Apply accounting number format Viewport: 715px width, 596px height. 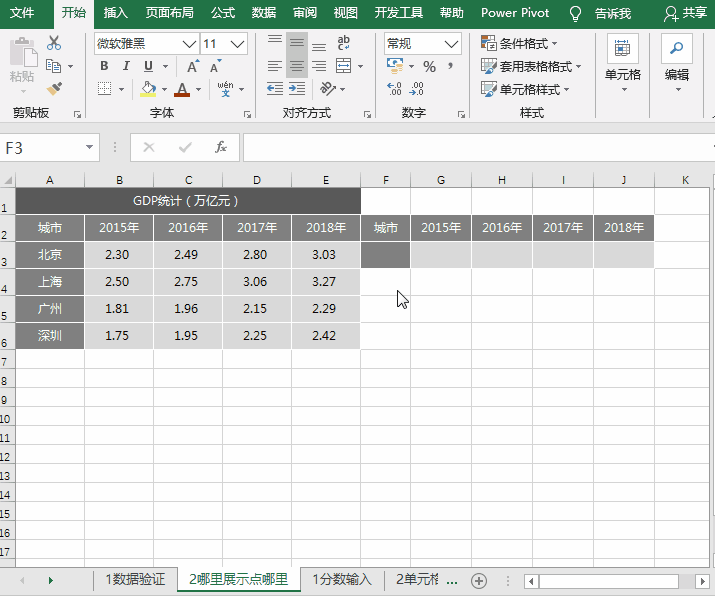395,66
